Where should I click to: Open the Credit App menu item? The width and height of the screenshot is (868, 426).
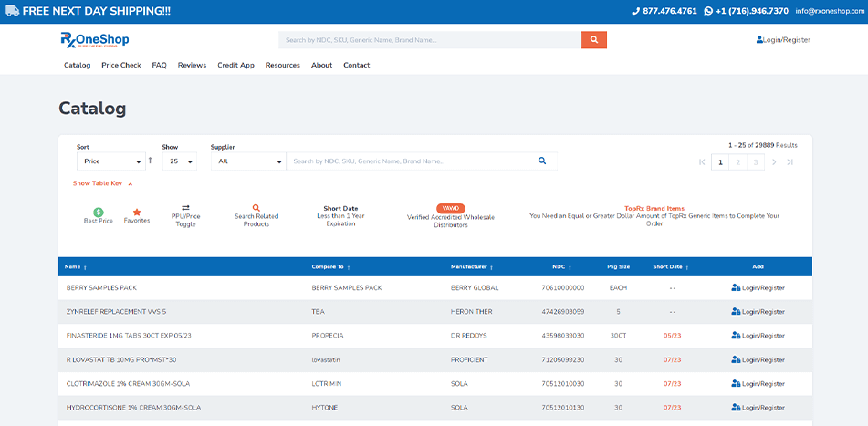tap(235, 65)
